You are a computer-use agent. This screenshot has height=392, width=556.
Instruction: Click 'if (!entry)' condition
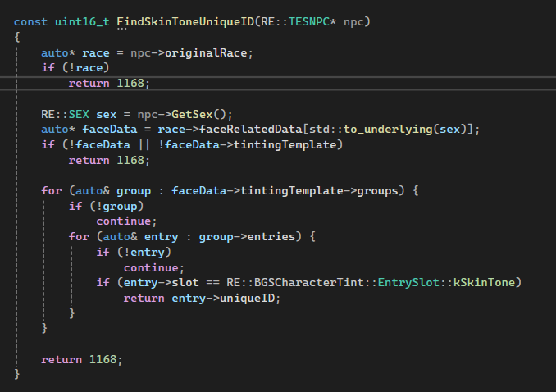(134, 253)
